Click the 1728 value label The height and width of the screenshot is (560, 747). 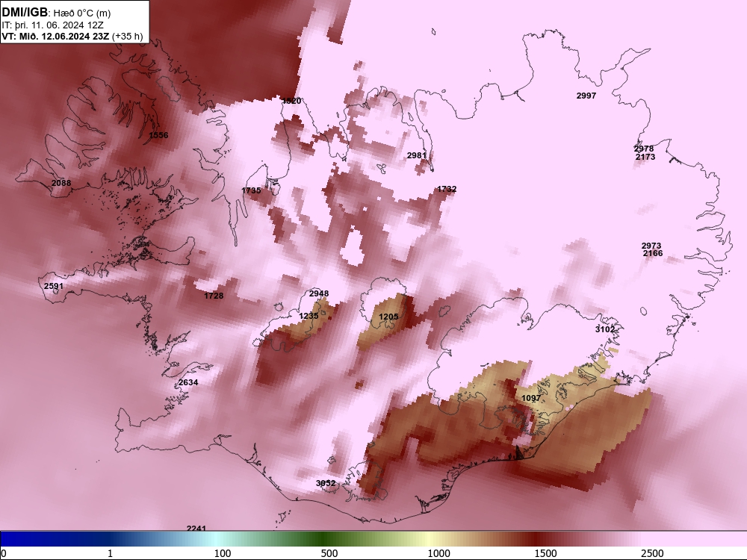(x=214, y=296)
